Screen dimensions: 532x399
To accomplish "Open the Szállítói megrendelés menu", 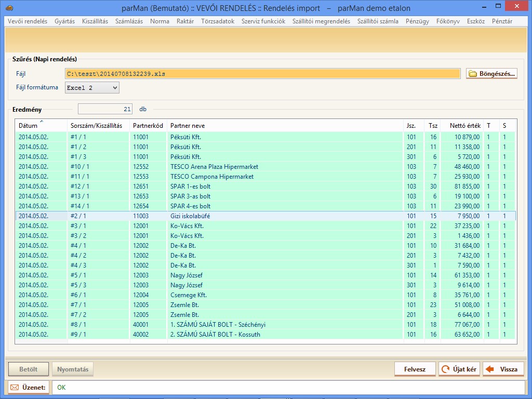I will [321, 21].
